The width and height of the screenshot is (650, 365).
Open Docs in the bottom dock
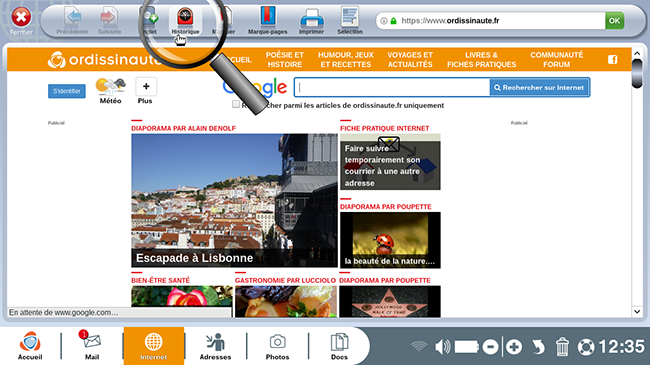tap(339, 346)
